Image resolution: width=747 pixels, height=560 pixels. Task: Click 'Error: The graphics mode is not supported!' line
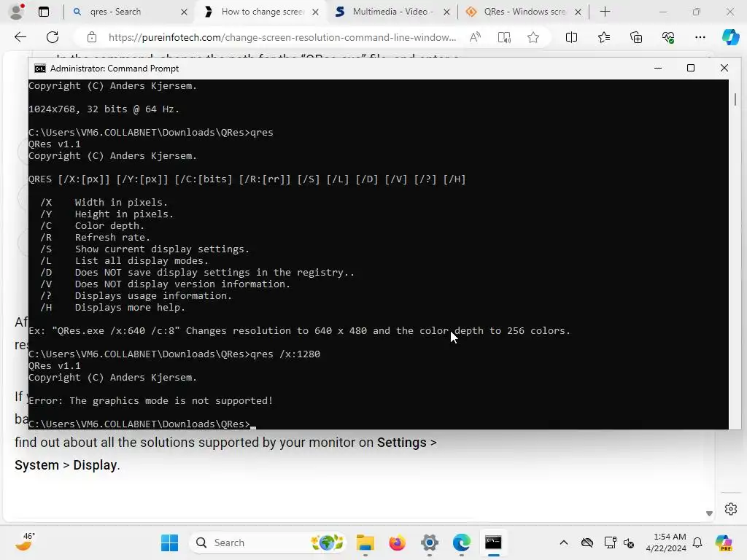[150, 400]
